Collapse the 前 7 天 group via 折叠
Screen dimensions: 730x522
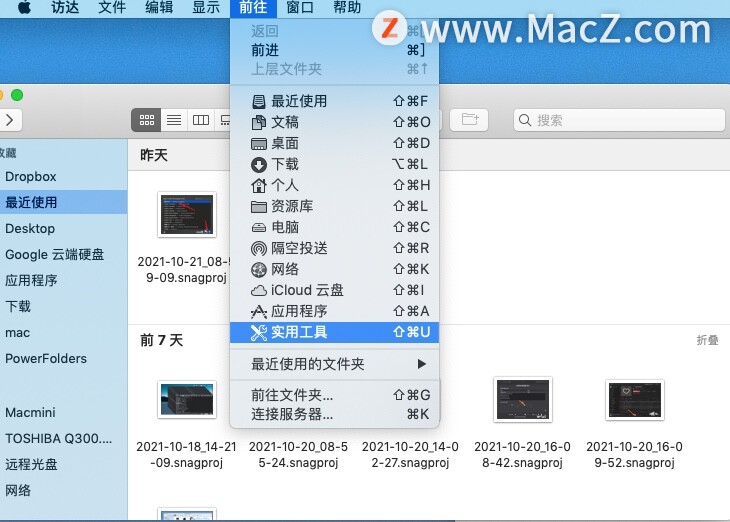[707, 340]
